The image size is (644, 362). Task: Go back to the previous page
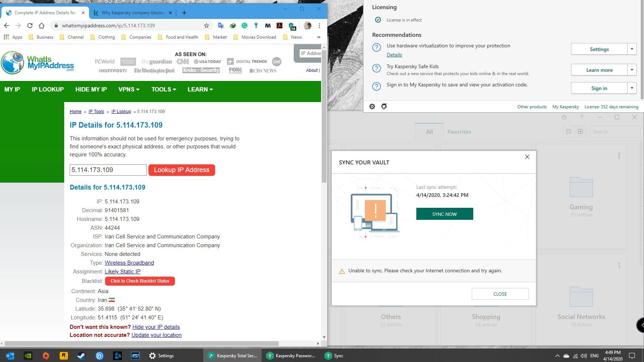(x=7, y=26)
